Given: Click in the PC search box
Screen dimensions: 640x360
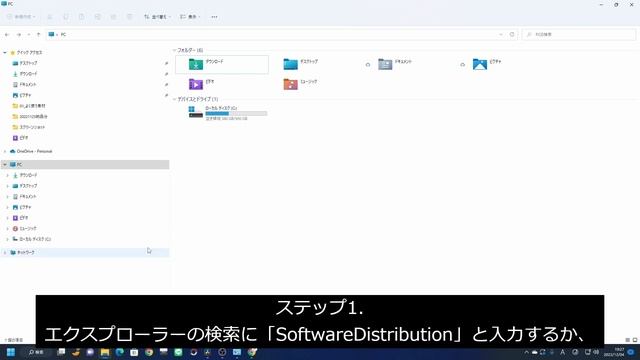Looking at the screenshot, I should click(579, 35).
